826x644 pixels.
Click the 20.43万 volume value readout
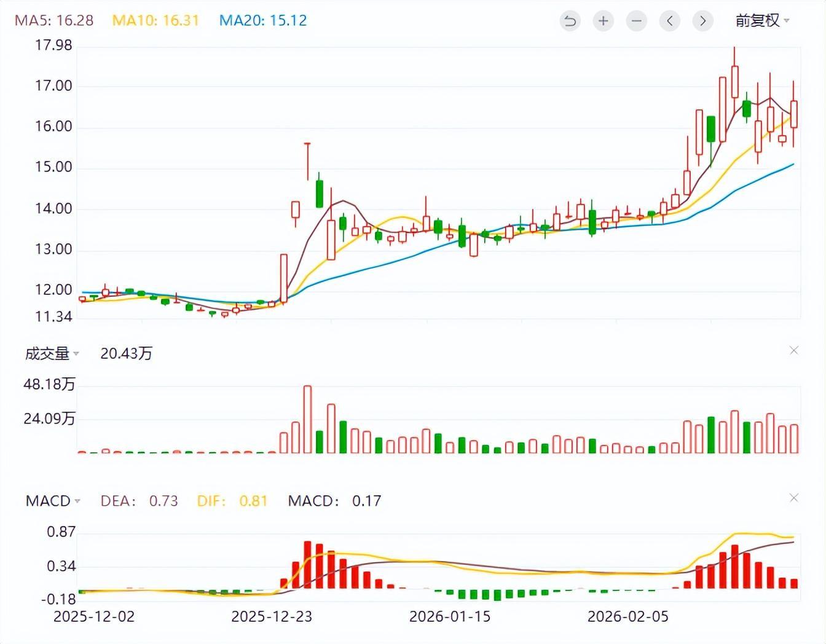(x=126, y=353)
